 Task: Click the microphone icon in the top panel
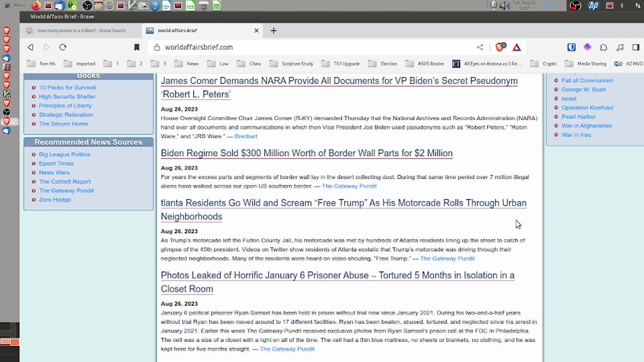[x=494, y=6]
